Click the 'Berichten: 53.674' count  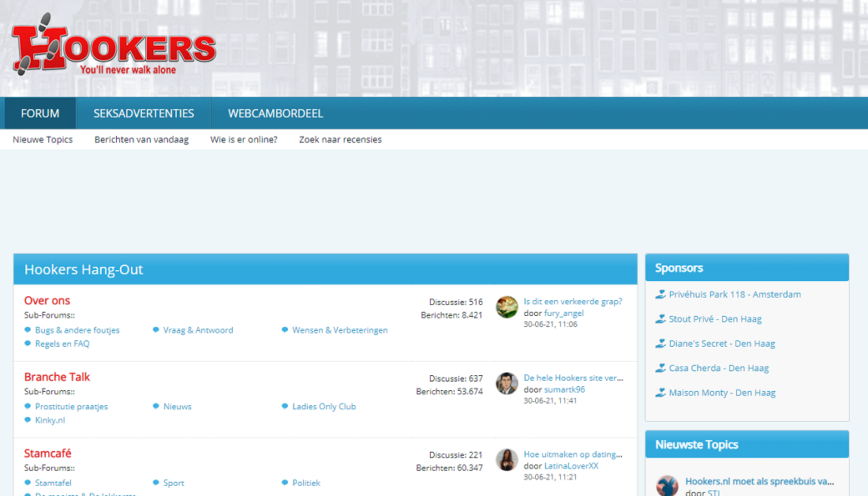[450, 391]
